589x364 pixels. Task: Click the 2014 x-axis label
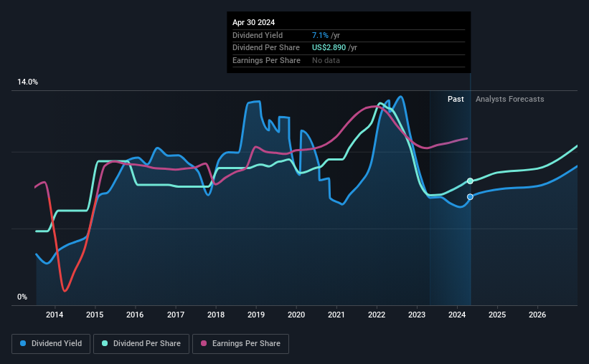point(55,315)
